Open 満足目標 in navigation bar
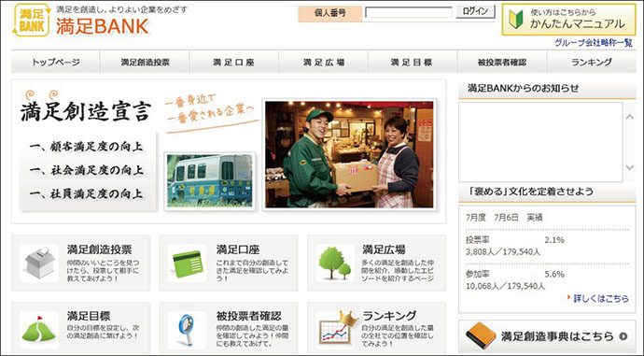This screenshot has height=356, width=644. pos(413,62)
